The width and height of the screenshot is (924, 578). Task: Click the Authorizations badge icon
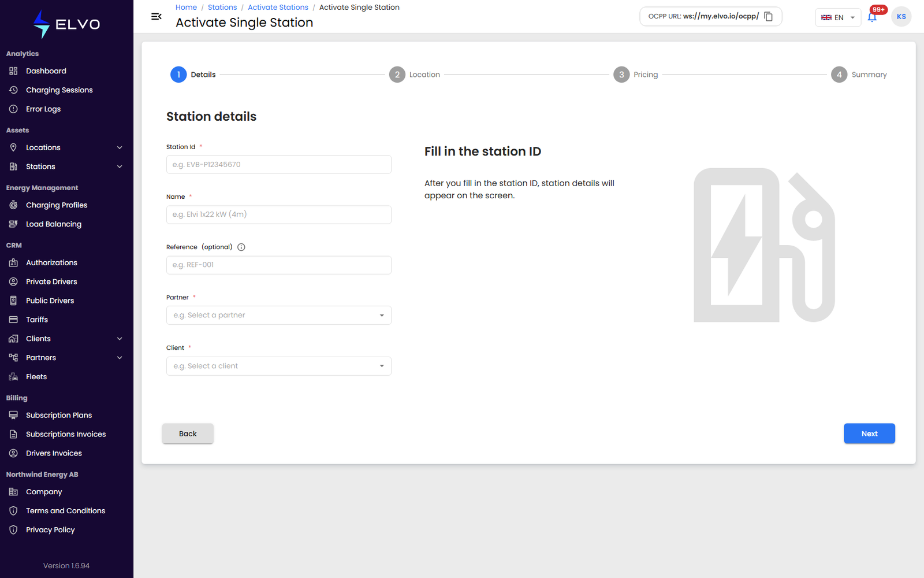13,262
